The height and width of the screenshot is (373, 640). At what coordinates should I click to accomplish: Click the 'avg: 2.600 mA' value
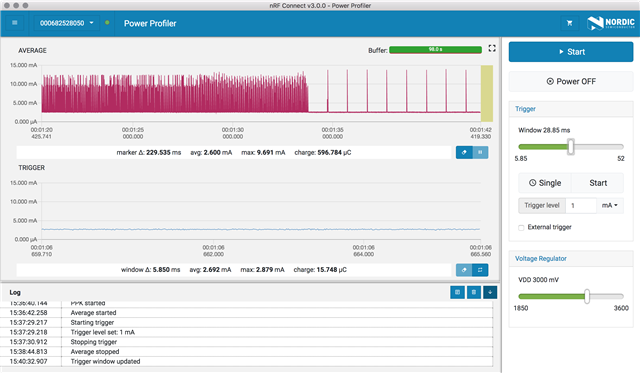211,152
